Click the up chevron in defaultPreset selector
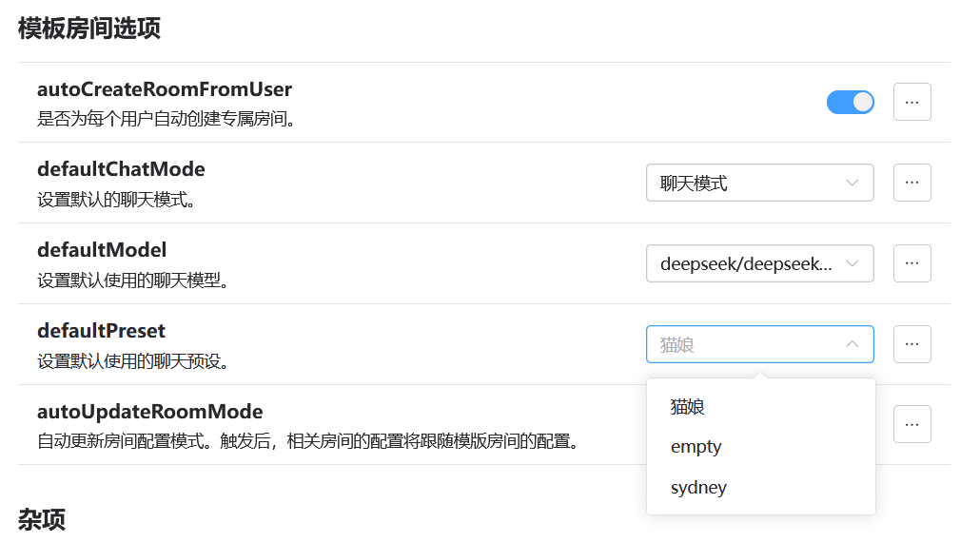The width and height of the screenshot is (980, 542). (x=853, y=344)
